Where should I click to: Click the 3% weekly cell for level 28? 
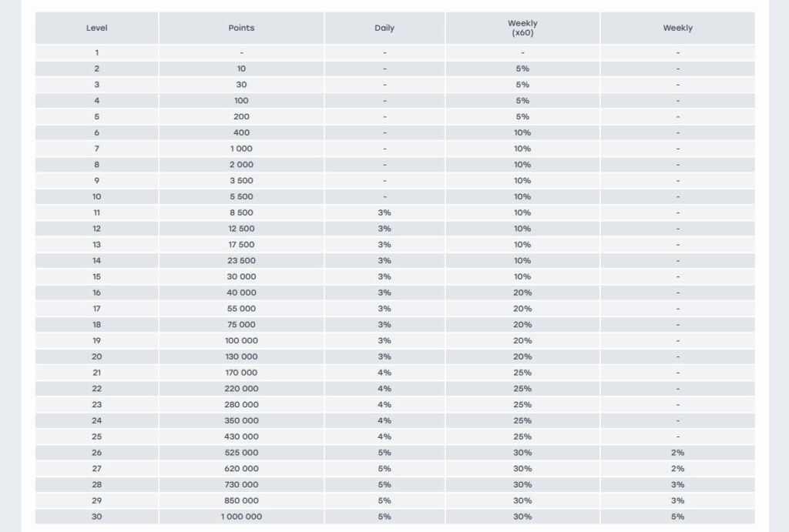point(677,484)
